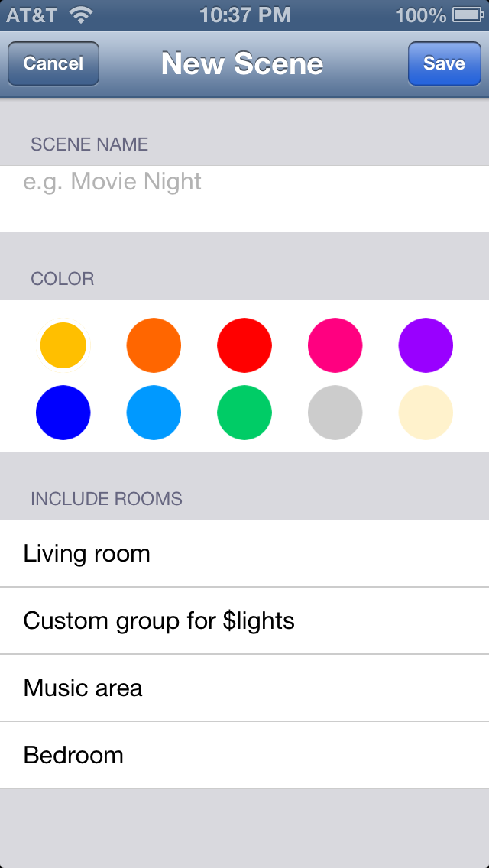Tap the 10:37 PM clock

point(244,15)
